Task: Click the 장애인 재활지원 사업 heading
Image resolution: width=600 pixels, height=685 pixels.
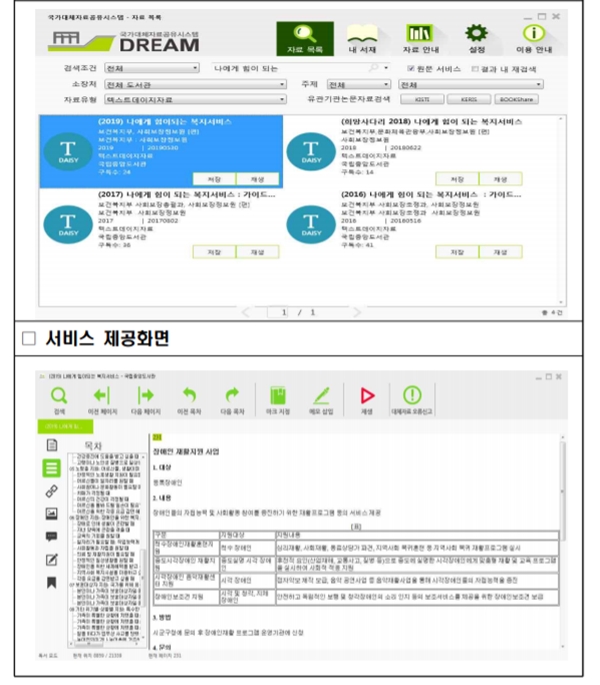Action: click(x=187, y=452)
